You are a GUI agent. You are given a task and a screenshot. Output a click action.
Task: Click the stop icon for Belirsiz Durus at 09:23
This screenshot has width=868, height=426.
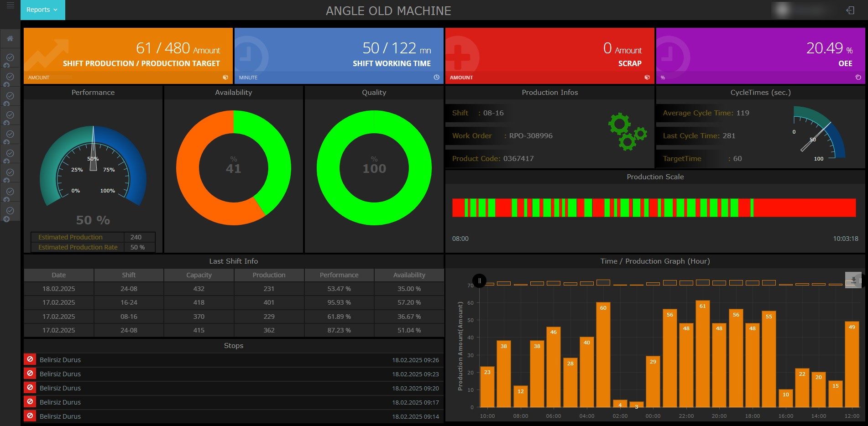point(30,374)
